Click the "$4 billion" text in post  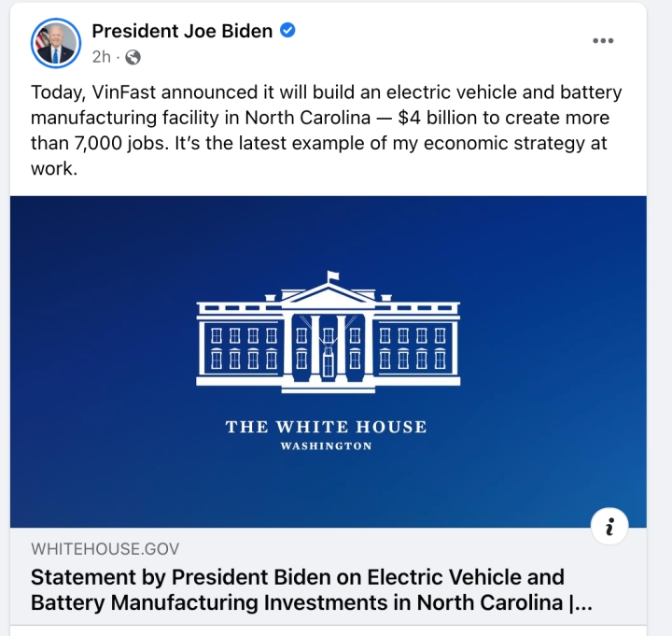[437, 118]
